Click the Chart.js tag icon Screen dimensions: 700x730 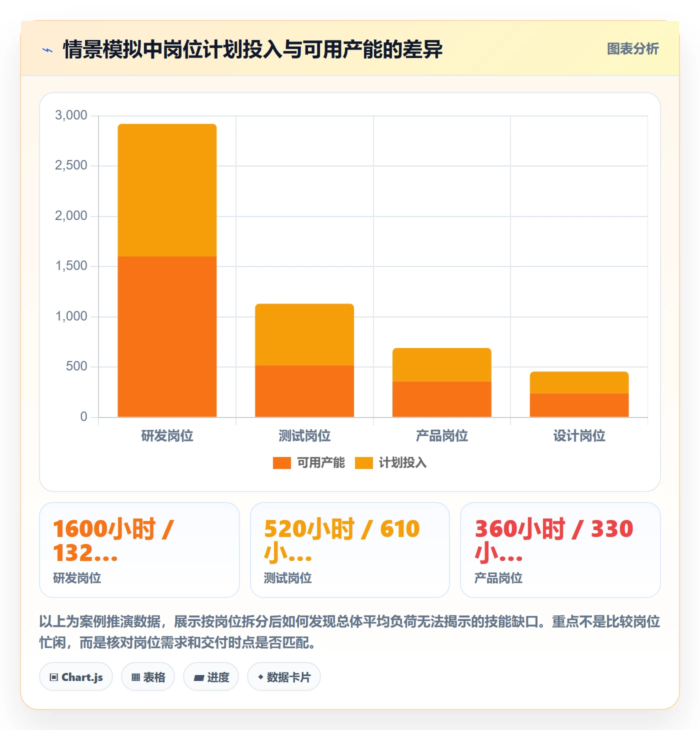54,677
